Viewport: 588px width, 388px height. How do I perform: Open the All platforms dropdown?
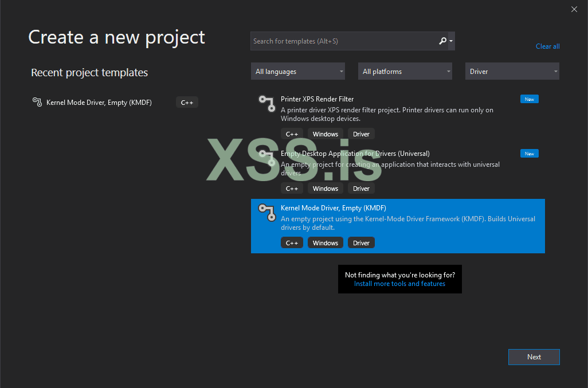405,71
